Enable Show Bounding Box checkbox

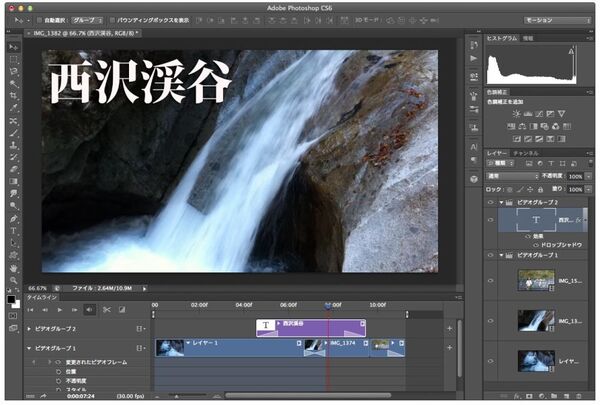pyautogui.click(x=112, y=20)
